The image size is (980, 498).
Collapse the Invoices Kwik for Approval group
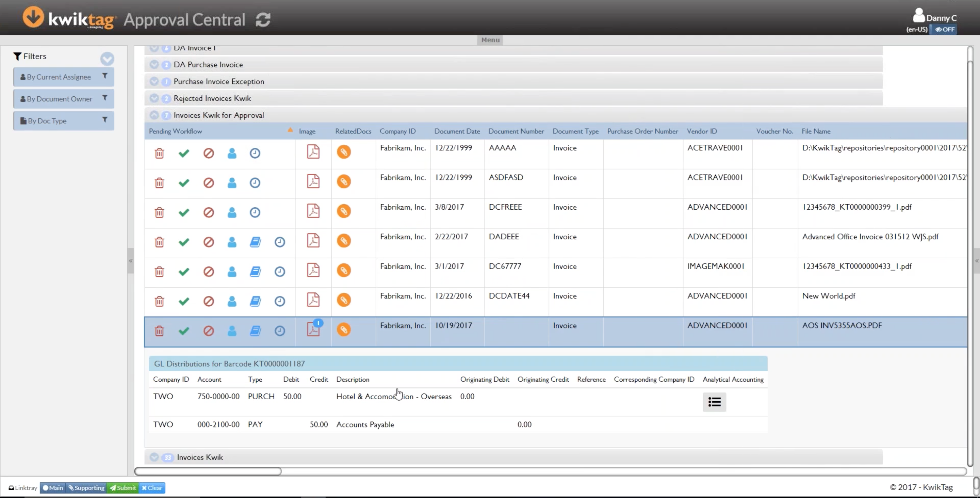[x=154, y=115]
